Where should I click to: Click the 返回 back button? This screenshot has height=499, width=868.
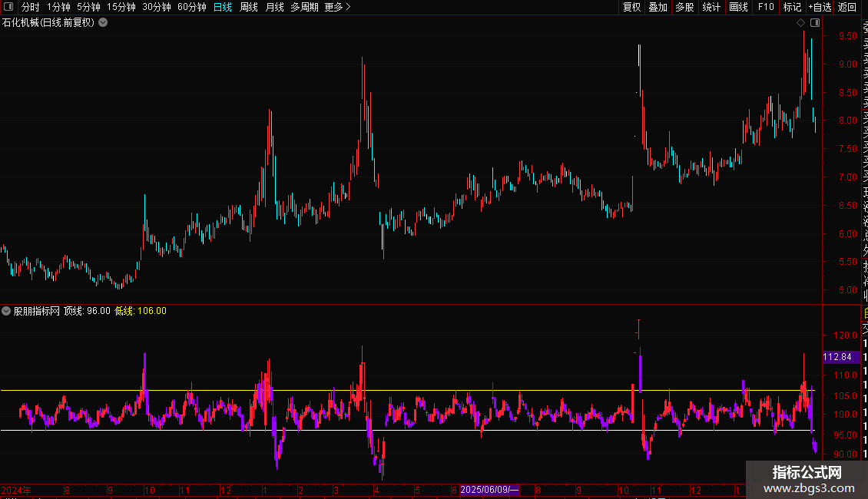(847, 7)
